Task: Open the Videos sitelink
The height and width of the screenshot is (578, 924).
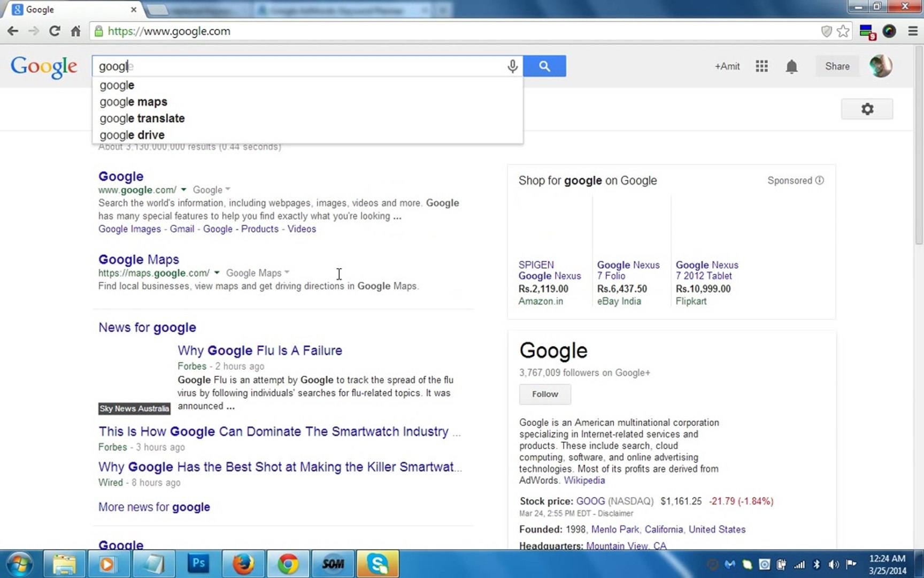Action: point(302,229)
